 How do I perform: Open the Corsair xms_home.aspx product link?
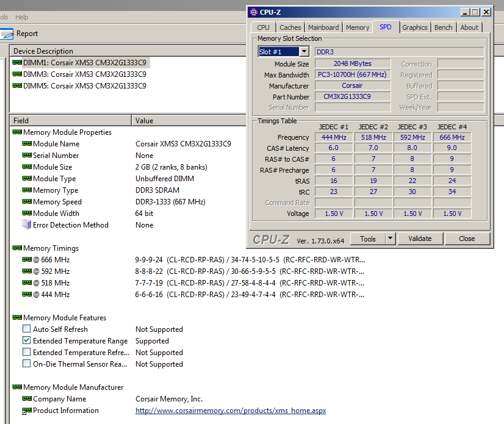tap(231, 411)
